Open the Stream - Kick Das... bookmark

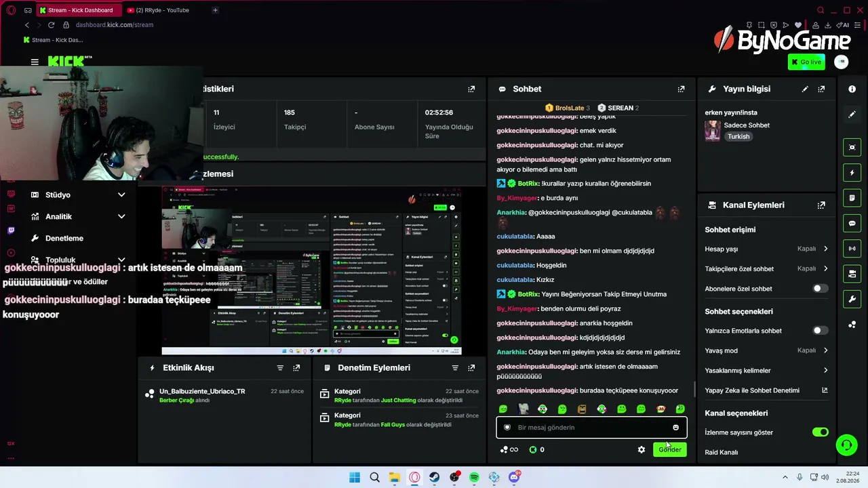pyautogui.click(x=54, y=40)
